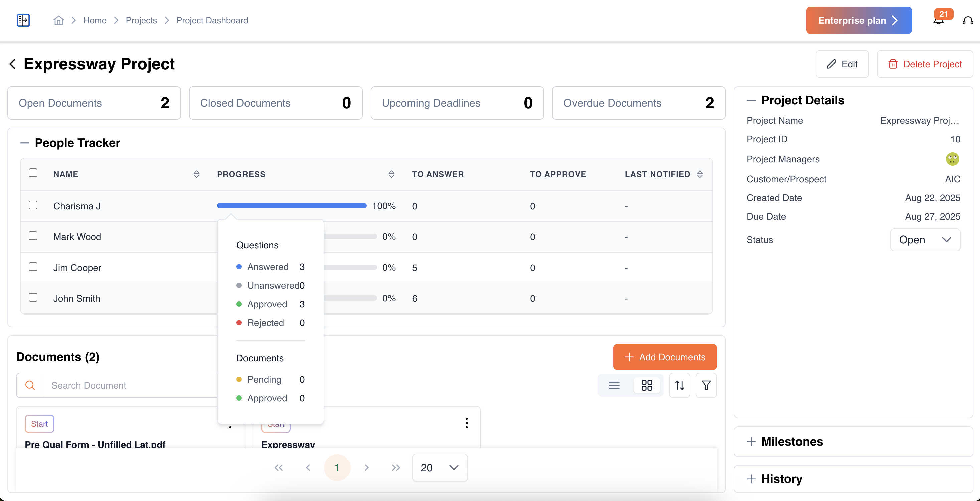Open the page size dropdown showing 20
The height and width of the screenshot is (501, 980).
tap(440, 468)
